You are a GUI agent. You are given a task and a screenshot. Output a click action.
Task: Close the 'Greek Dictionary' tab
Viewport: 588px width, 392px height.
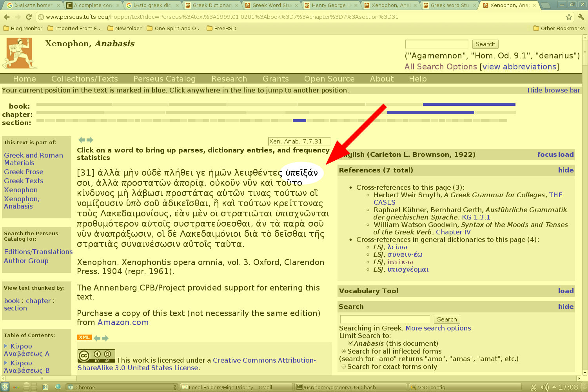pyautogui.click(x=237, y=5)
